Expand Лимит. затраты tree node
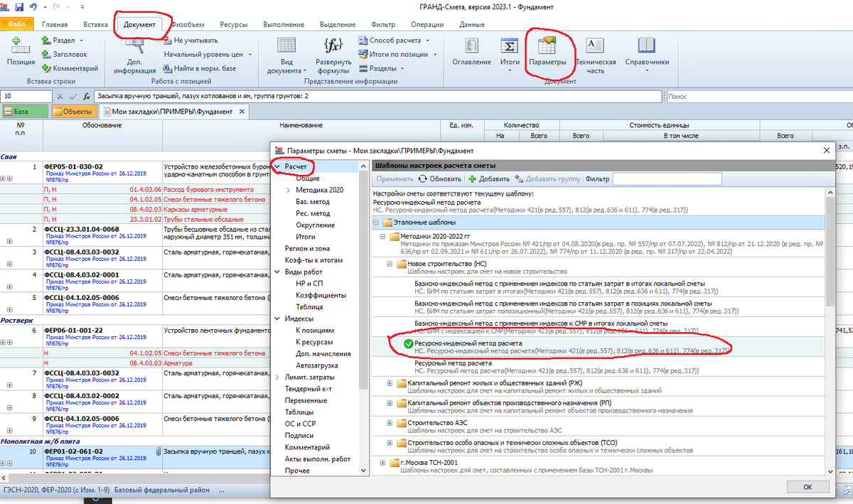This screenshot has height=504, width=853. pos(277,377)
